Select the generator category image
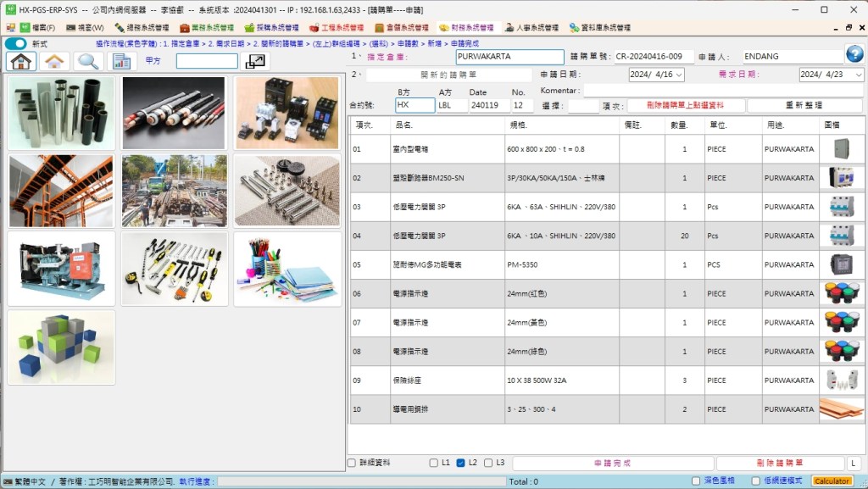This screenshot has width=868, height=489. pyautogui.click(x=61, y=268)
